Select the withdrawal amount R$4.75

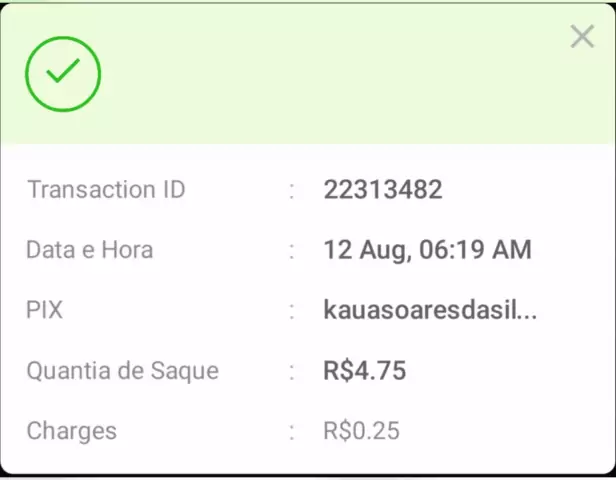(365, 371)
